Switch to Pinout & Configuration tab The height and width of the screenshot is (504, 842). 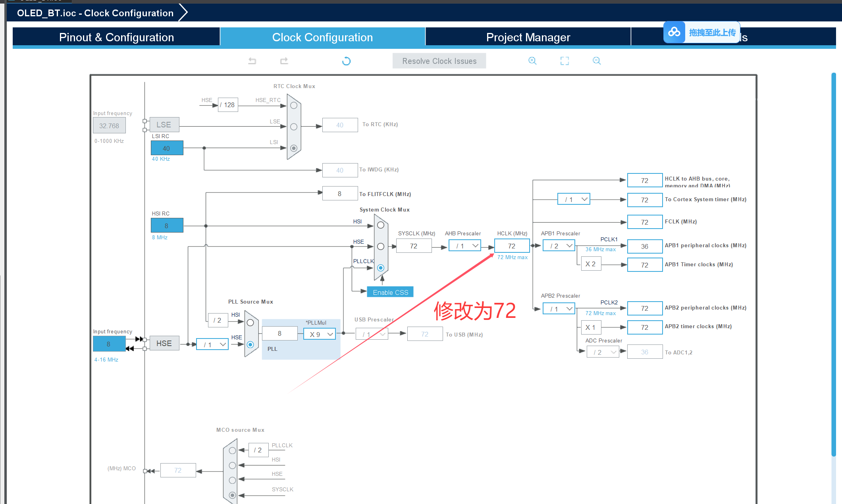(116, 37)
